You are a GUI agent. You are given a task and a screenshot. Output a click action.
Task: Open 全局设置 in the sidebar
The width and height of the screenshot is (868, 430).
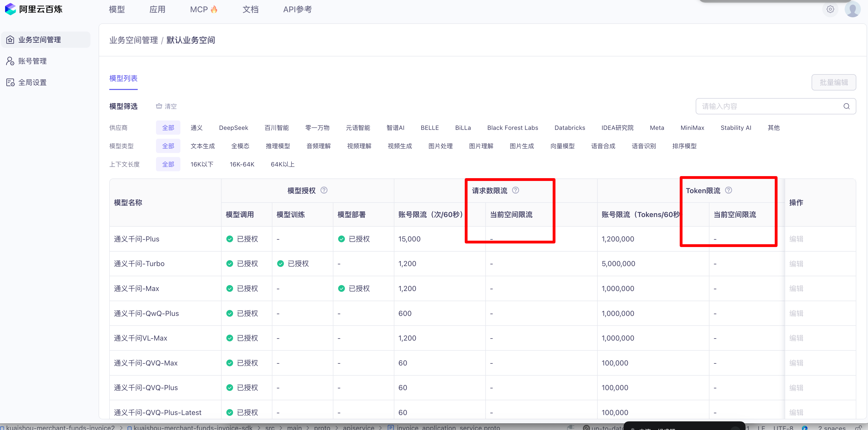(x=32, y=83)
